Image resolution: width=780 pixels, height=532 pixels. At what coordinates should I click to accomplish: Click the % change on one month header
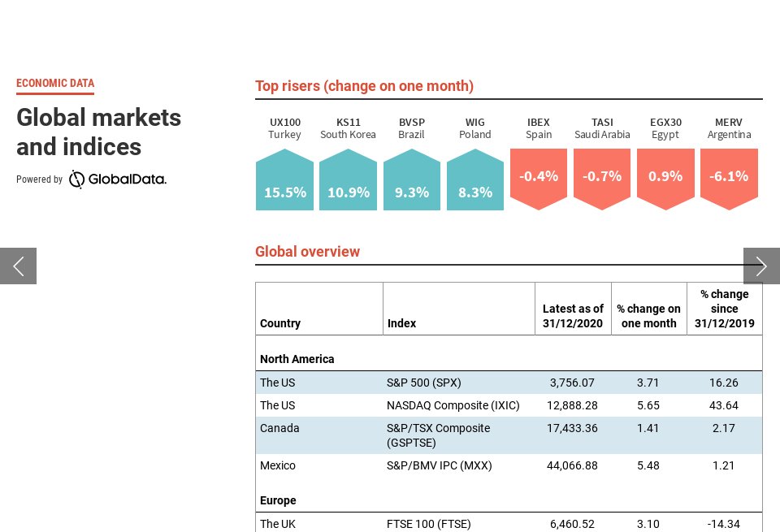point(648,316)
